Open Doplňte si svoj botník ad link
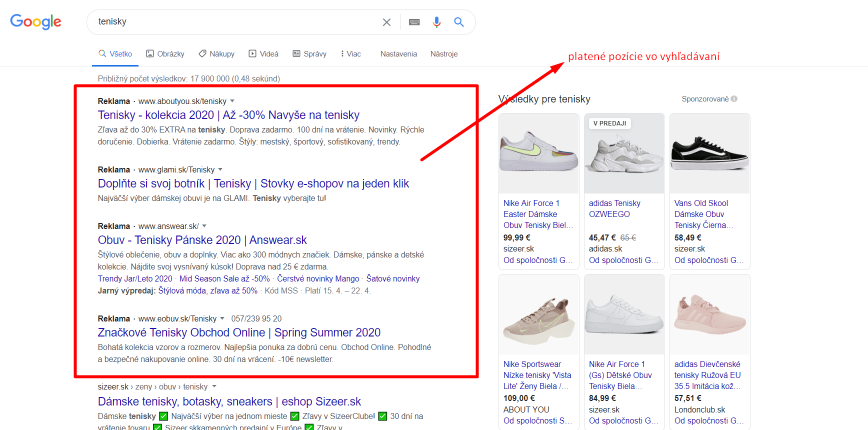 253,183
